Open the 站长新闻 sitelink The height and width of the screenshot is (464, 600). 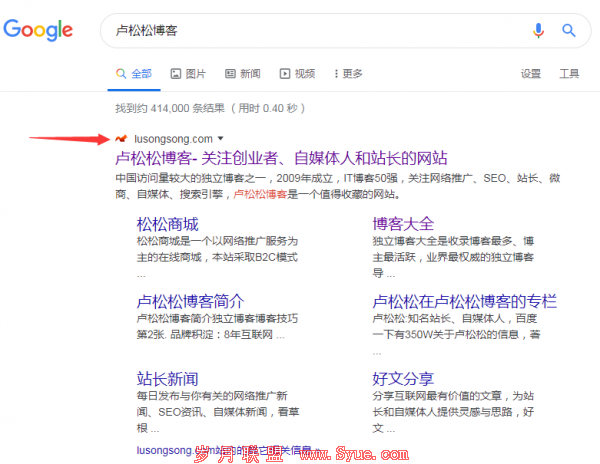pos(168,379)
